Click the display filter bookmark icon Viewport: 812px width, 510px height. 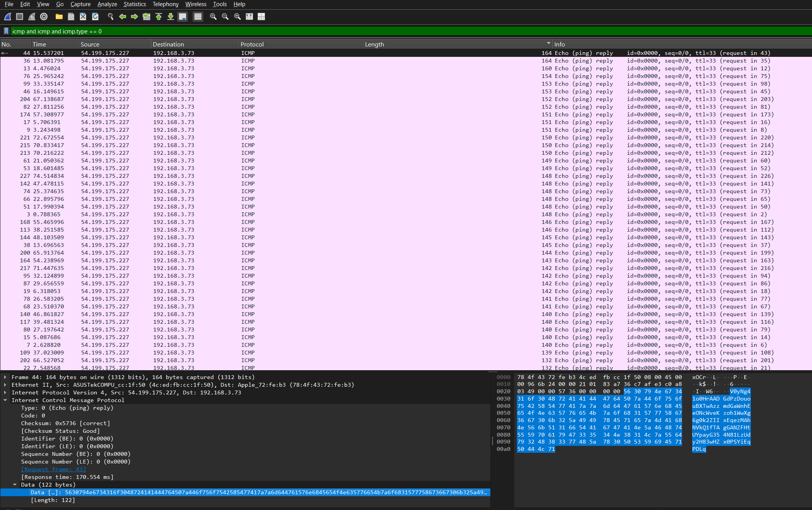[x=6, y=31]
